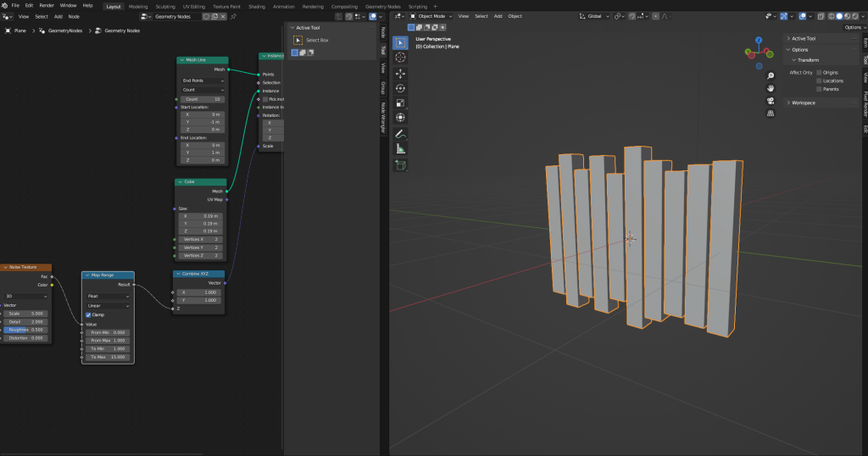Open the End Points dropdown in Mesh Line
This screenshot has height=456, width=868.
(202, 81)
